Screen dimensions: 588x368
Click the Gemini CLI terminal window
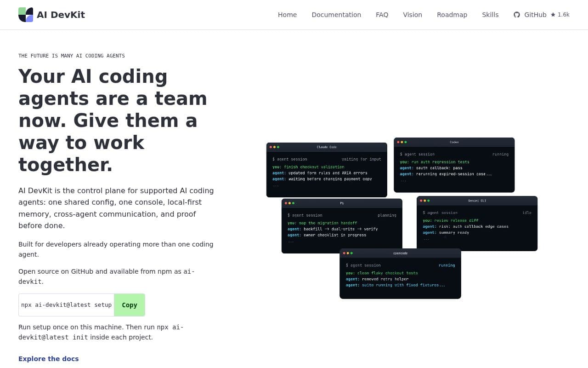[x=477, y=224]
